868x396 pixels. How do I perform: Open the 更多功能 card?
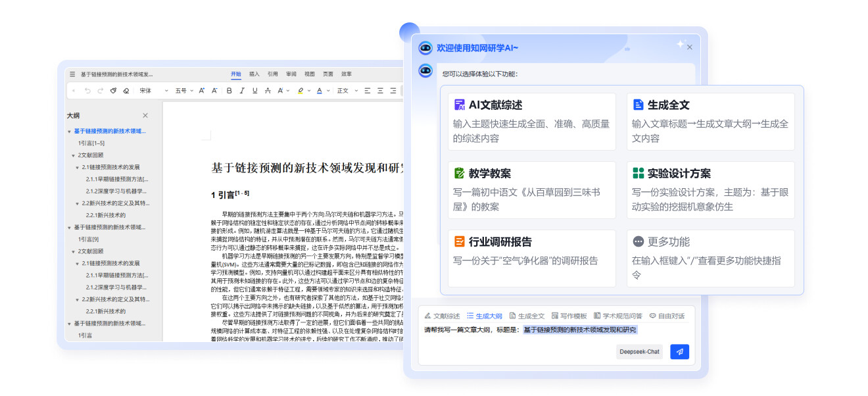click(x=710, y=258)
